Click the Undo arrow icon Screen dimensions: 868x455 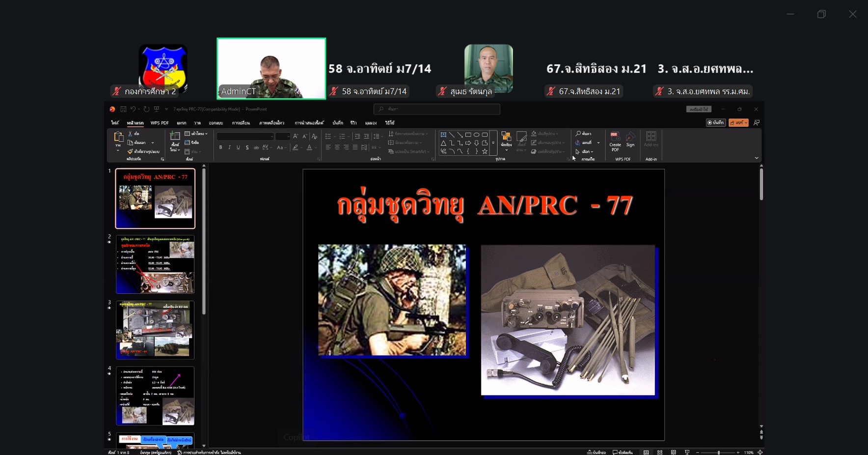(x=133, y=109)
